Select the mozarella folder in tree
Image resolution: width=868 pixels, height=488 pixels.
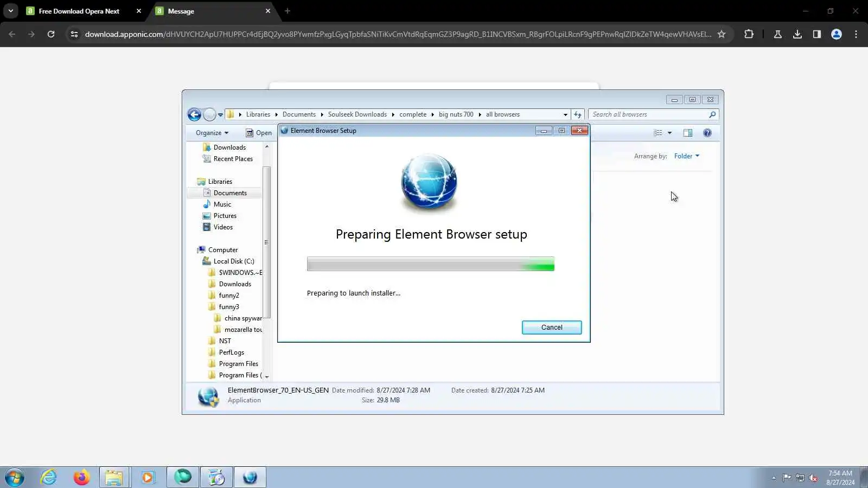coord(243,330)
